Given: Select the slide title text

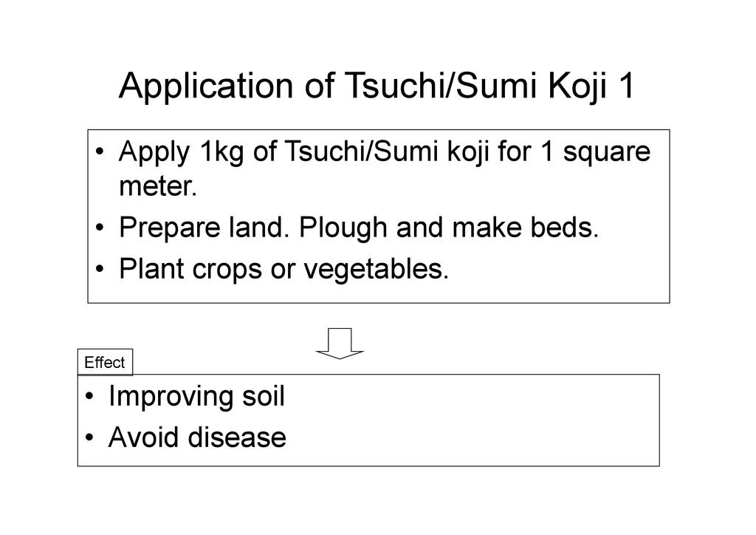Looking at the screenshot, I should [377, 86].
